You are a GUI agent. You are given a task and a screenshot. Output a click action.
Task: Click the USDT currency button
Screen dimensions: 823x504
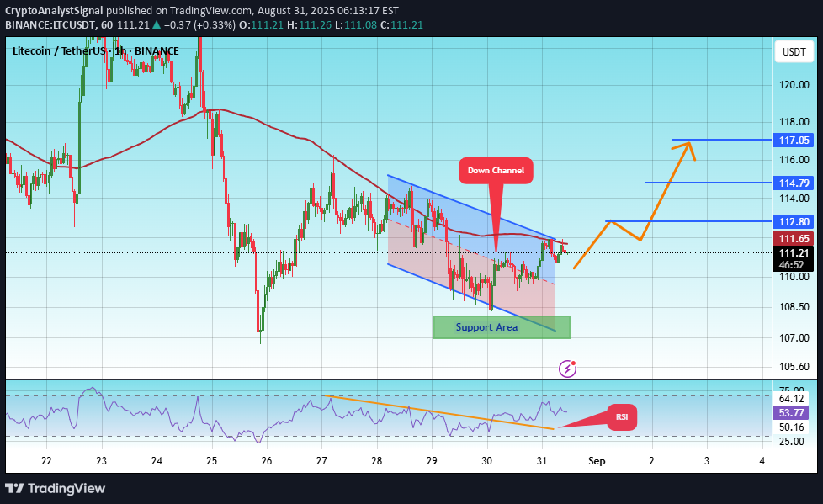click(x=794, y=52)
